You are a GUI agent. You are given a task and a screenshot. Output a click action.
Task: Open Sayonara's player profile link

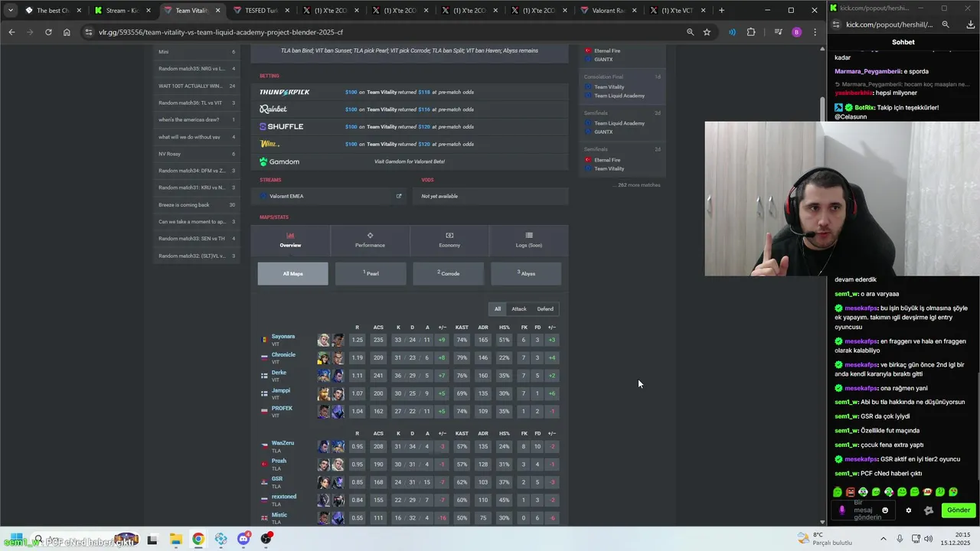[x=283, y=337]
